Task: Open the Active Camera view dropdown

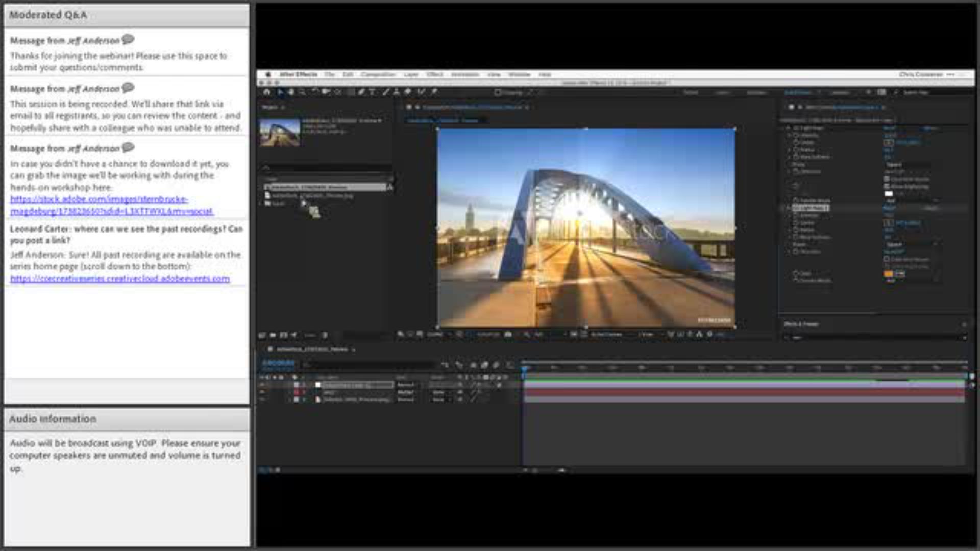Action: (610, 335)
